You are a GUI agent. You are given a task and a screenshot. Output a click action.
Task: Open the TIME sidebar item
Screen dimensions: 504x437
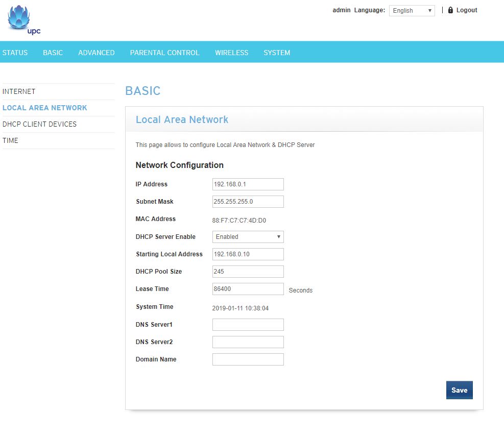[10, 140]
